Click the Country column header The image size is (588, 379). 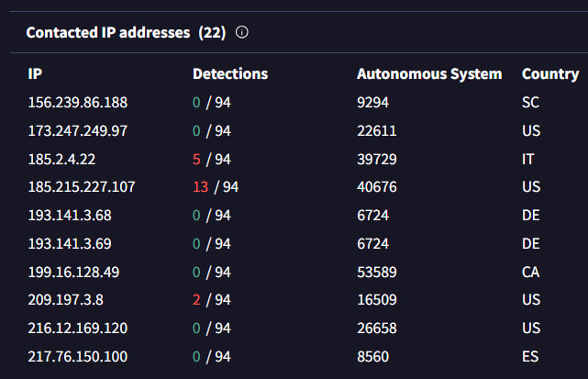point(550,74)
